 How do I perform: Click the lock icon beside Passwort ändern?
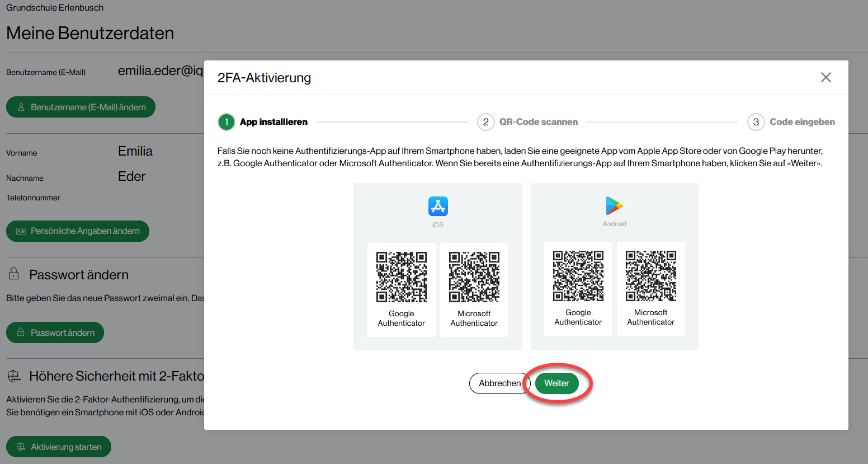[x=14, y=274]
